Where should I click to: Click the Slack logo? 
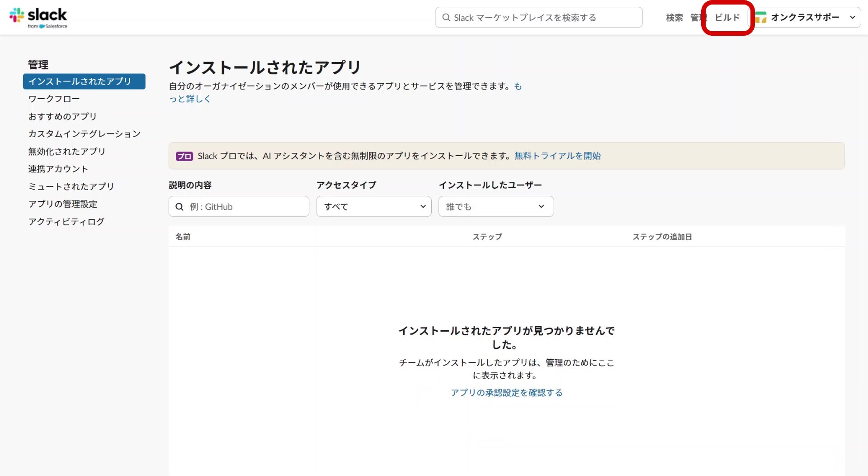(x=38, y=17)
